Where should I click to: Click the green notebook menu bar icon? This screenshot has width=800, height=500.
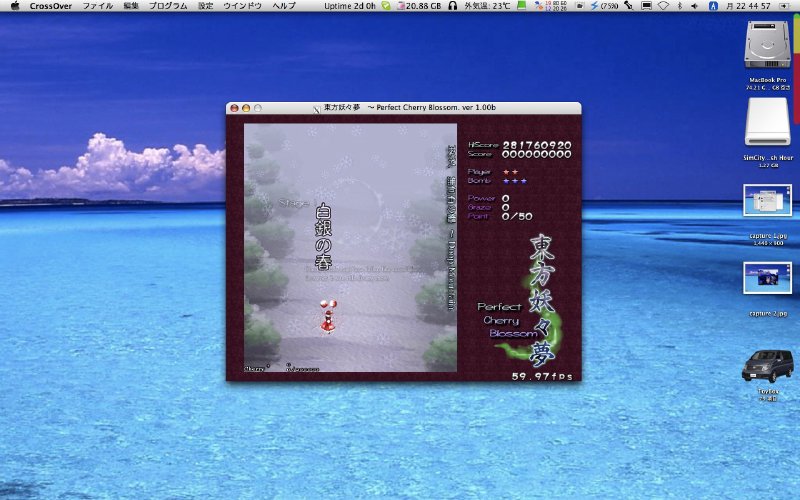pyautogui.click(x=521, y=6)
